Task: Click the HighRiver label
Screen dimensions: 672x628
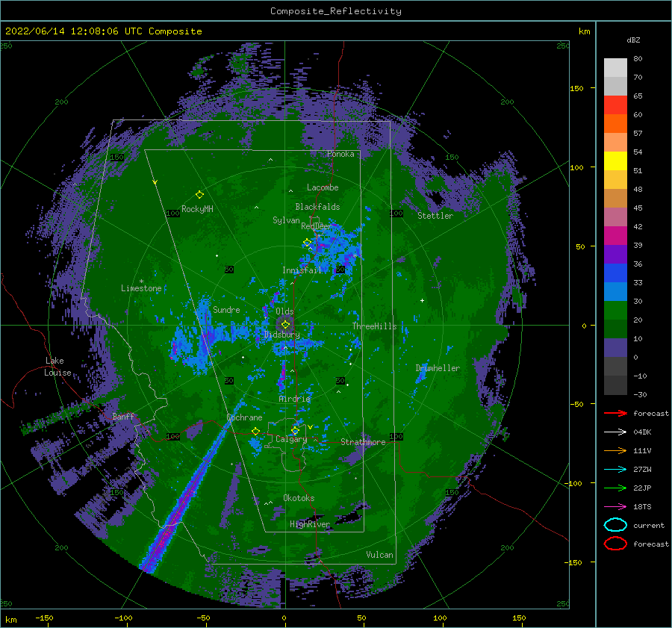Action: (x=310, y=524)
